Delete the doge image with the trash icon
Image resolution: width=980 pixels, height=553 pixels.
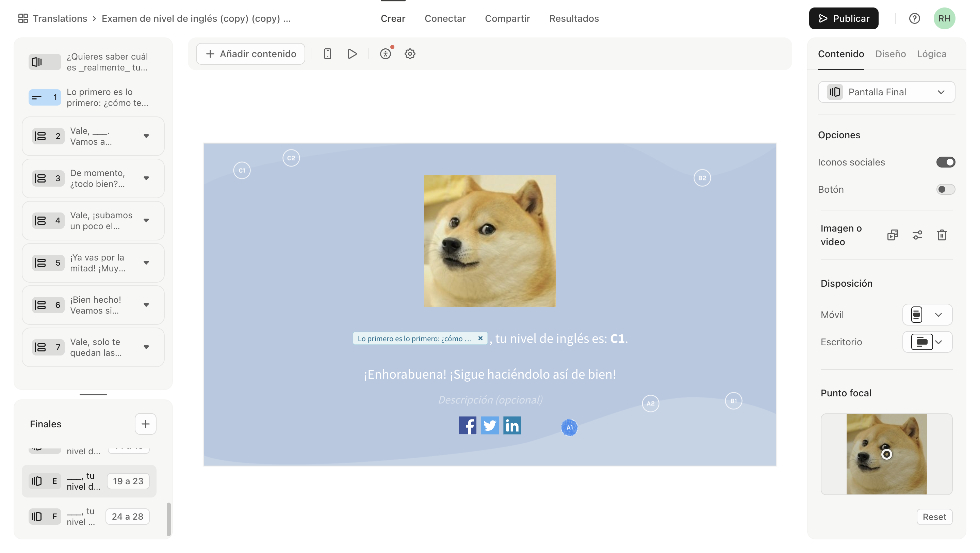[942, 235]
